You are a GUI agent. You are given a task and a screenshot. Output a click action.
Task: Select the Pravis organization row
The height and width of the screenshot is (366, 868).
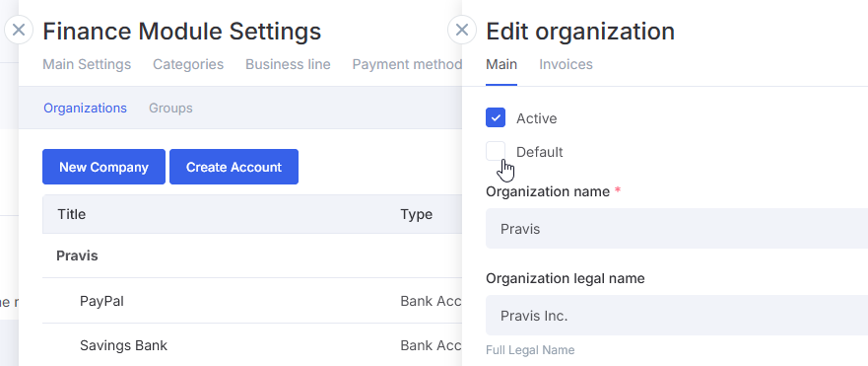(x=252, y=256)
